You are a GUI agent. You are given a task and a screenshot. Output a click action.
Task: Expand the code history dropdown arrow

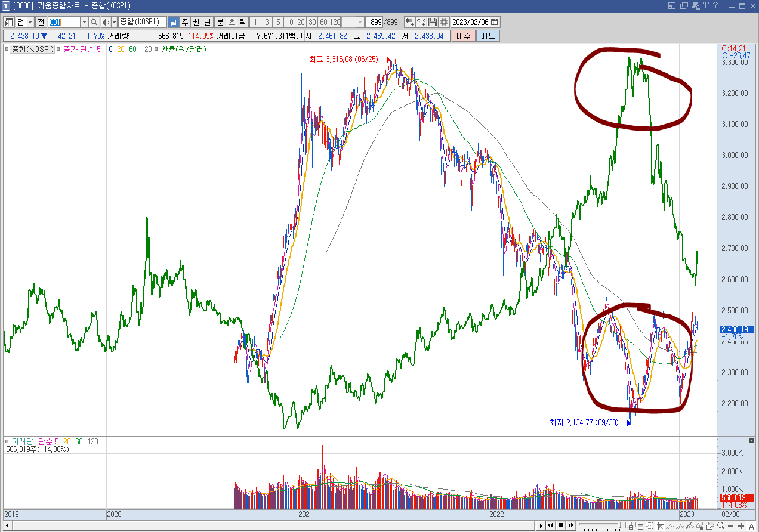pyautogui.click(x=84, y=22)
